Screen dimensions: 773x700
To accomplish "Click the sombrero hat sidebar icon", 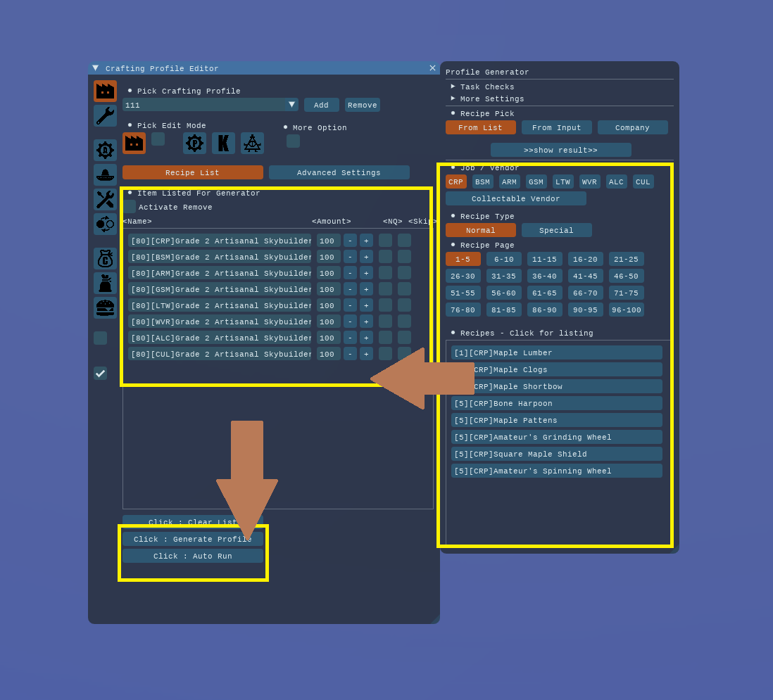I will tap(105, 174).
